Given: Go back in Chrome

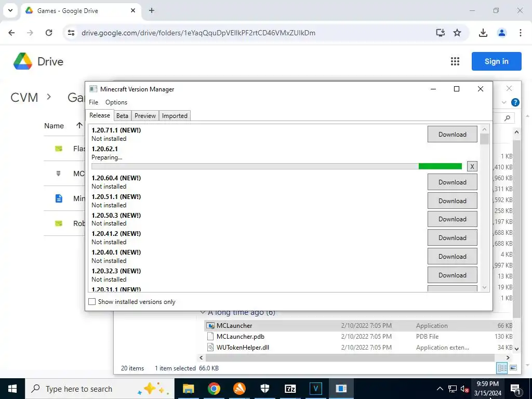Looking at the screenshot, I should point(11,33).
